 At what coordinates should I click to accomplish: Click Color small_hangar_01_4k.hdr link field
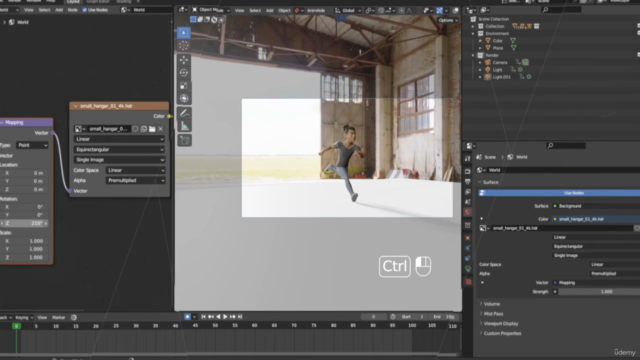(596, 219)
